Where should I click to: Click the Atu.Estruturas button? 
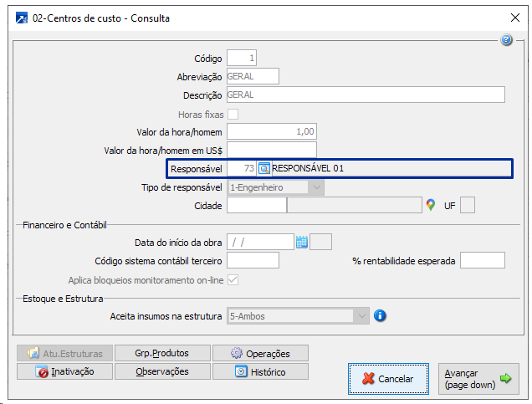[64, 353]
